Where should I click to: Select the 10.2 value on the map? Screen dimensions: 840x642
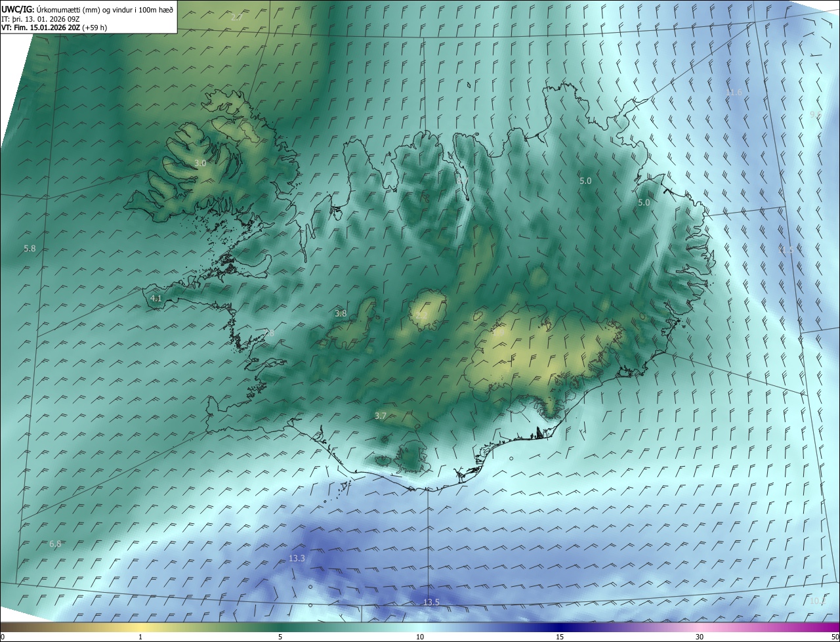click(818, 601)
